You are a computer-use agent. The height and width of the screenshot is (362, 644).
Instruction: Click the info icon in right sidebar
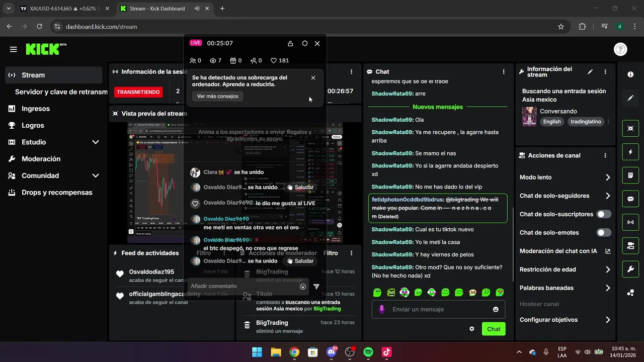coord(630,74)
